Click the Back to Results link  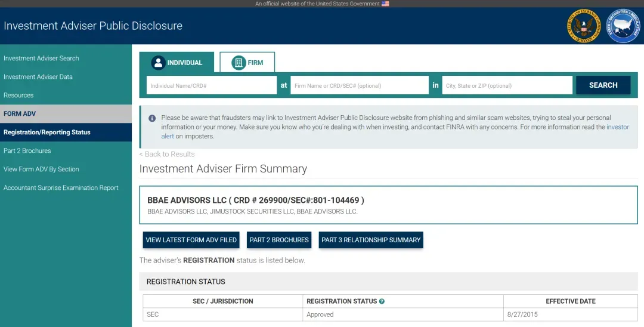coord(167,154)
